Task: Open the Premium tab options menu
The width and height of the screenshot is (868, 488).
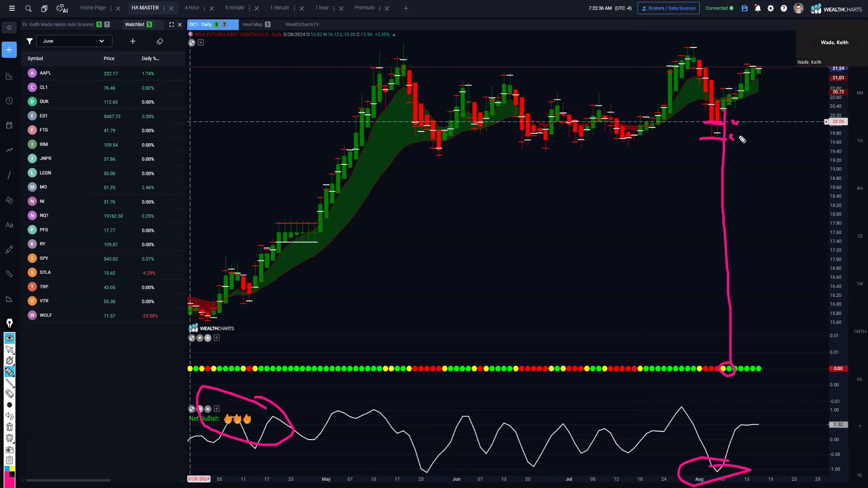Action: (x=379, y=8)
